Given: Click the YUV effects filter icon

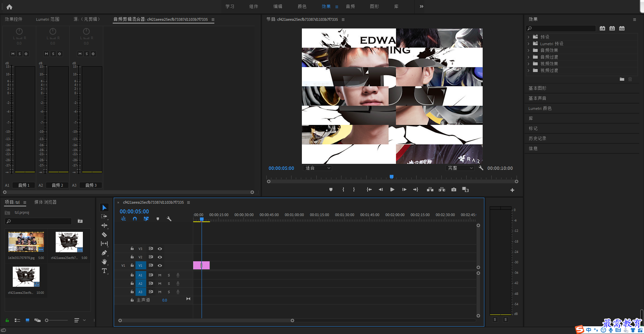Looking at the screenshot, I should 622,28.
